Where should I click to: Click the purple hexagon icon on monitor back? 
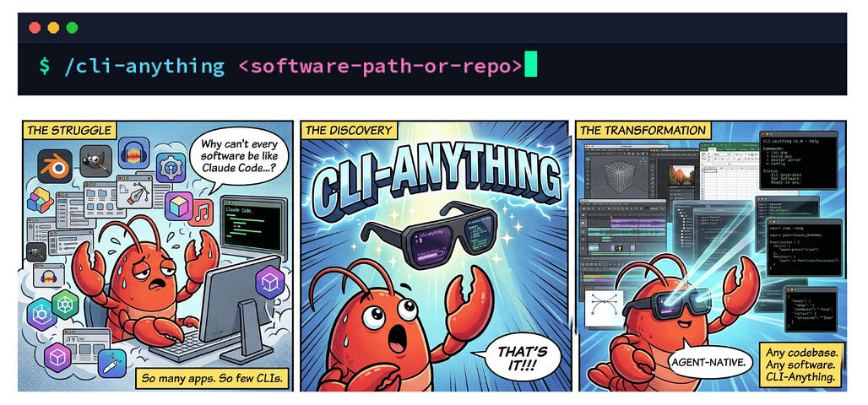coord(270,282)
